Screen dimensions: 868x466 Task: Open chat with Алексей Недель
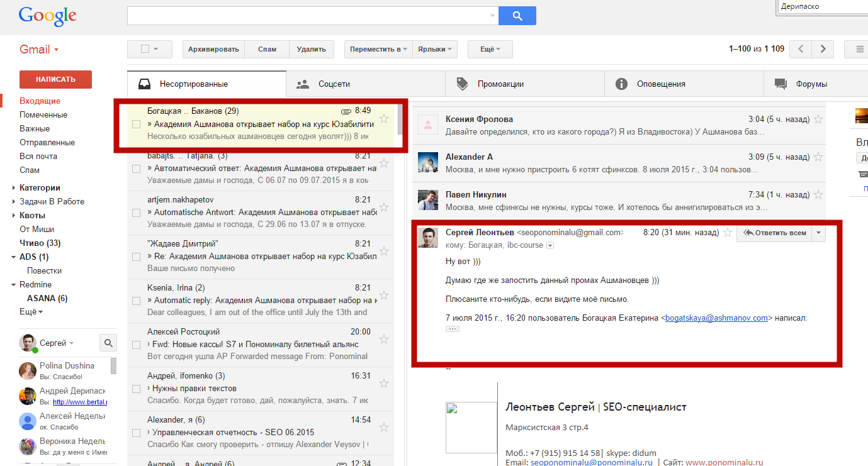click(x=64, y=421)
